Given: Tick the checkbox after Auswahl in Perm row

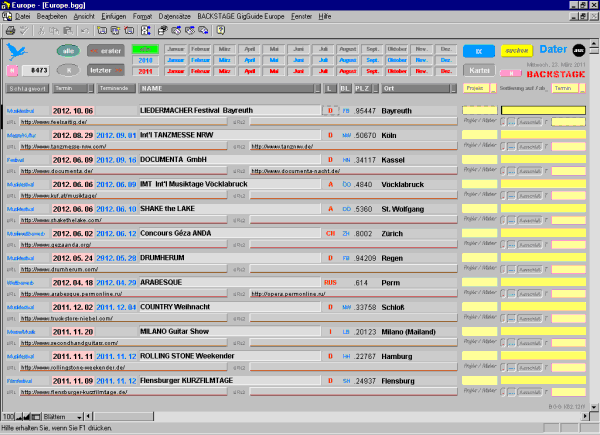Looking at the screenshot, I should 546,294.
